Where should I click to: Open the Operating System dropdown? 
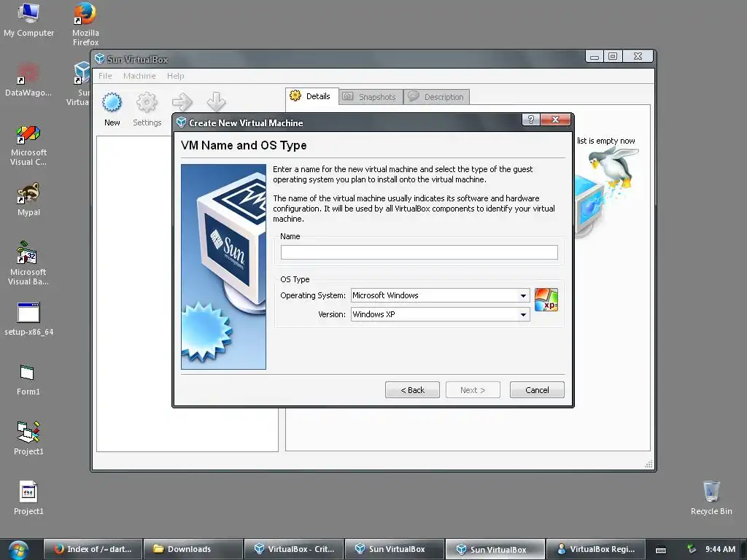(x=440, y=295)
